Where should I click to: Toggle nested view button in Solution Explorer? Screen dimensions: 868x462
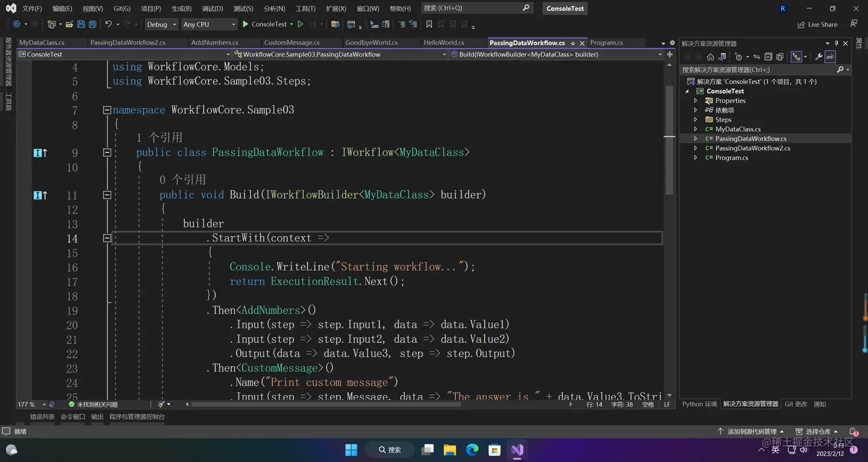click(x=796, y=56)
